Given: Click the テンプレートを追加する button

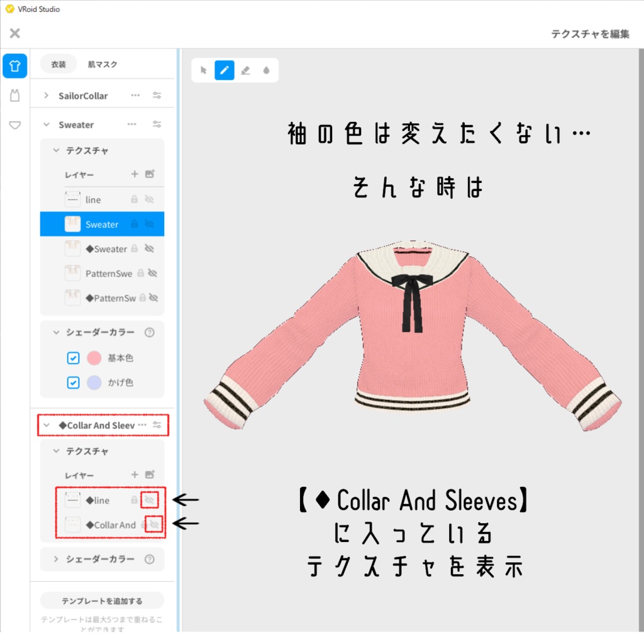Looking at the screenshot, I should [102, 600].
